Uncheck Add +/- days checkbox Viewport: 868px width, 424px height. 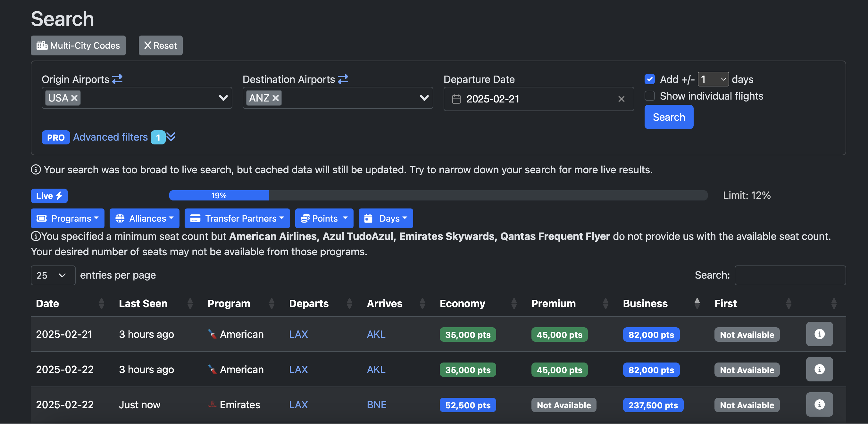pyautogui.click(x=650, y=79)
